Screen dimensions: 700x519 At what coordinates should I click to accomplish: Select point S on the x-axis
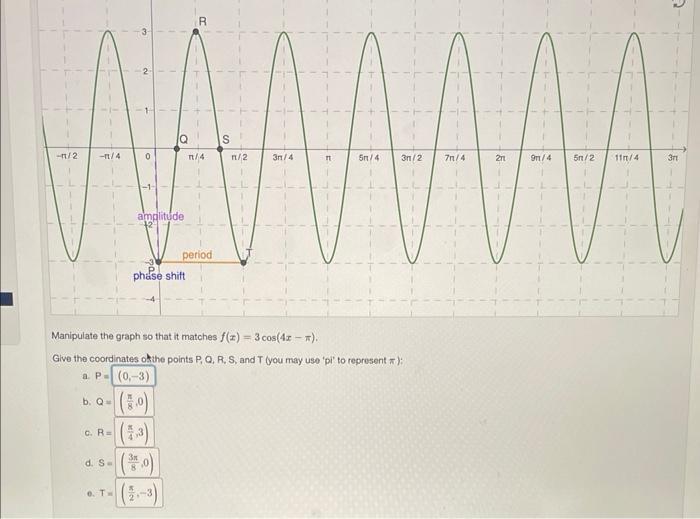click(x=220, y=149)
